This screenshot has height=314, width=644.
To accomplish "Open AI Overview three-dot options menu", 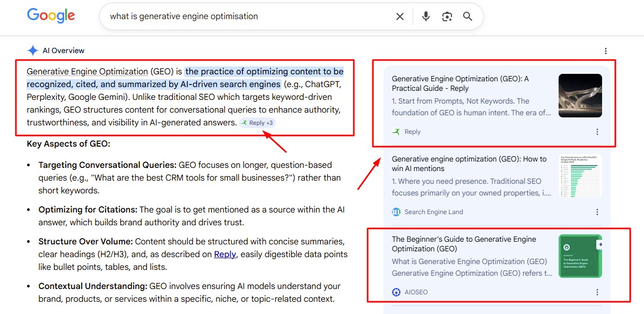I will [606, 51].
